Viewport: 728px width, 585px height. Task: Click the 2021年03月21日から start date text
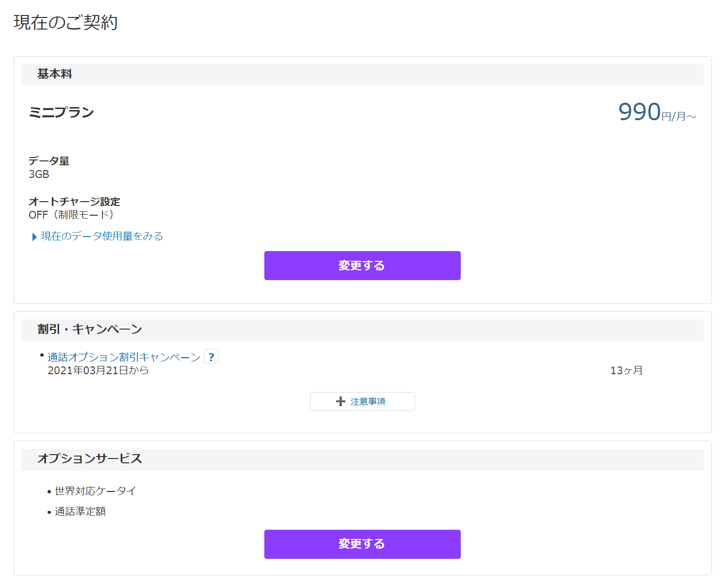click(x=98, y=370)
